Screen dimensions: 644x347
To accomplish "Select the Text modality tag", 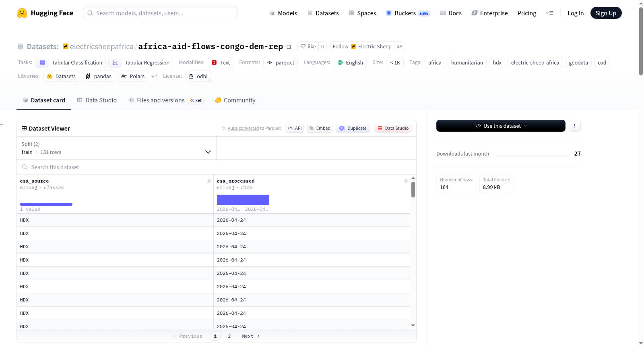I will pos(221,62).
